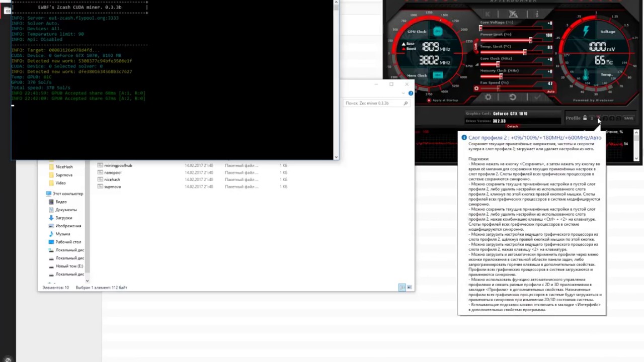Click the GPU chip icon next to GPU Clock
This screenshot has width=644, height=362.
(x=438, y=31)
